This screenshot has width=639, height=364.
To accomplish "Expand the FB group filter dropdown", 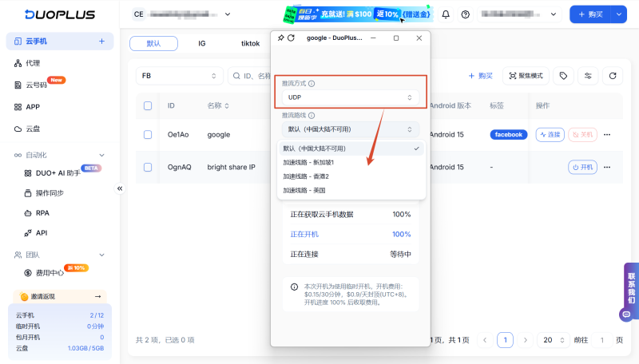I will [179, 76].
